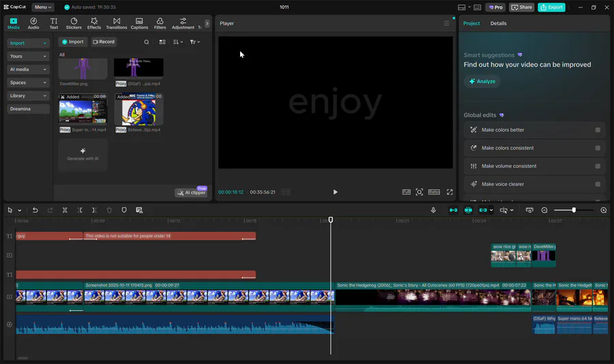Click the Share button
This screenshot has width=614, height=364.
[522, 7]
